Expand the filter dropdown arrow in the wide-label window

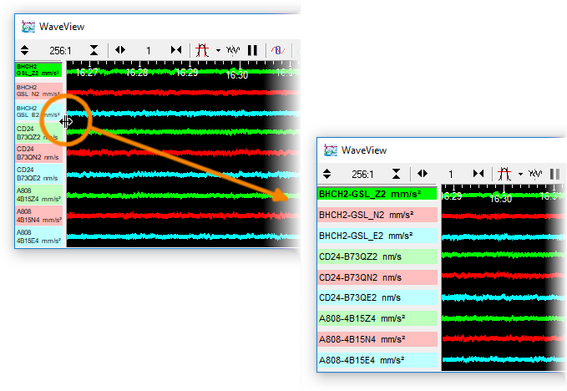pos(520,174)
